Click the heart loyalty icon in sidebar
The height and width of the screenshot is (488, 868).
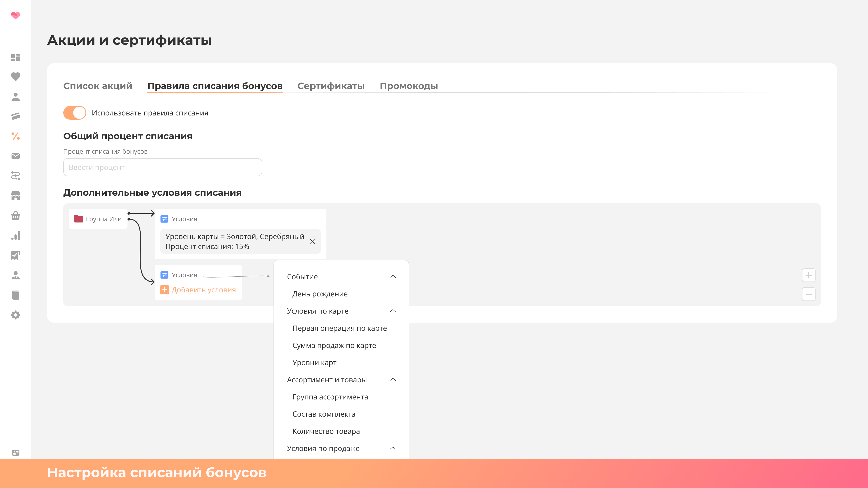[x=16, y=77]
